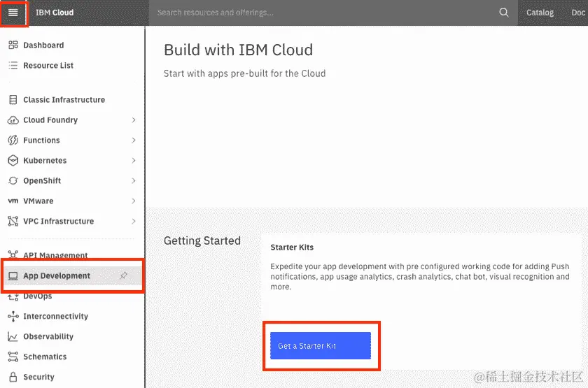Select Schematics in the sidebar
The image size is (588, 388).
pyautogui.click(x=45, y=357)
